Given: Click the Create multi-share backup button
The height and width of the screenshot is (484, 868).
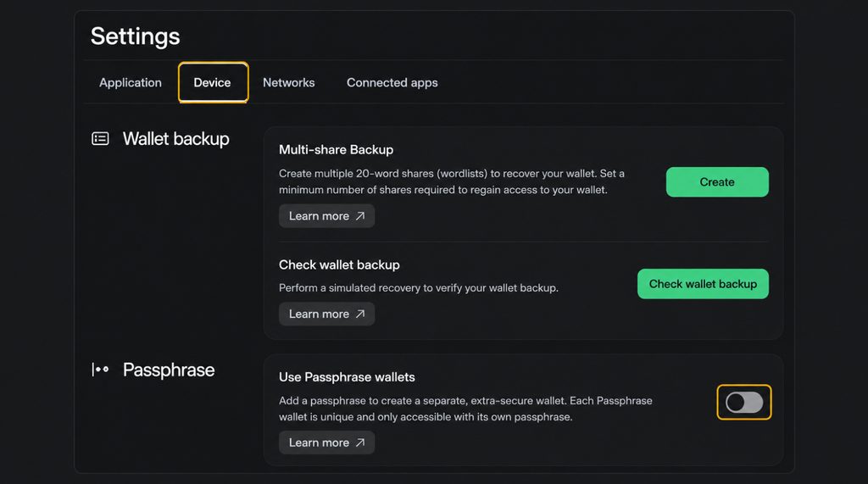Looking at the screenshot, I should 717,181.
